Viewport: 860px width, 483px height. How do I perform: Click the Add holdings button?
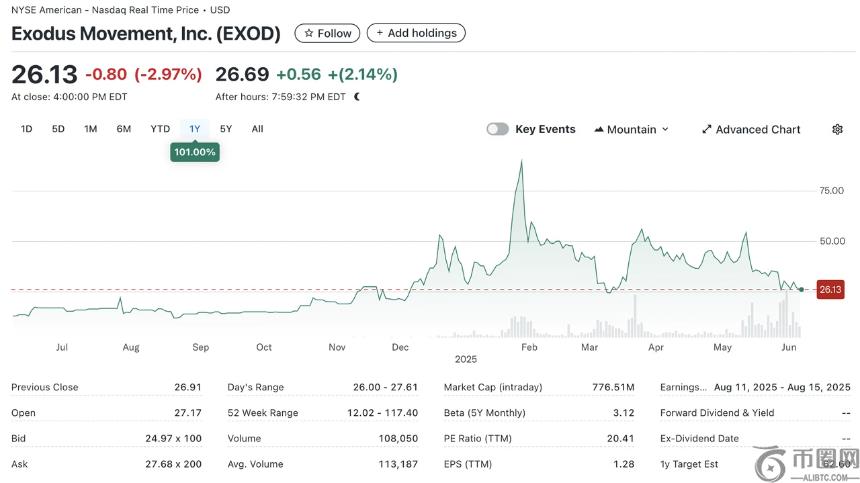pos(416,33)
